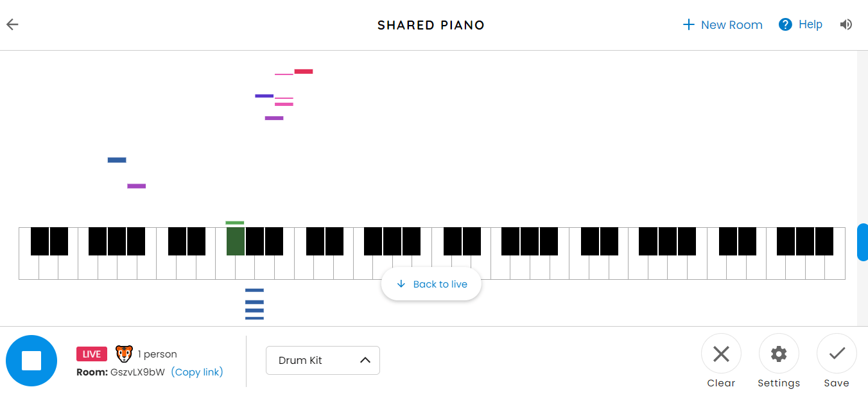
Task: Click the back arrow in the top left
Action: point(12,24)
